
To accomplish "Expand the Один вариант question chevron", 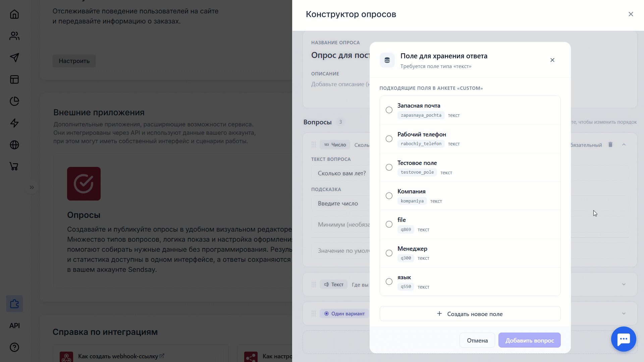I will (624, 313).
